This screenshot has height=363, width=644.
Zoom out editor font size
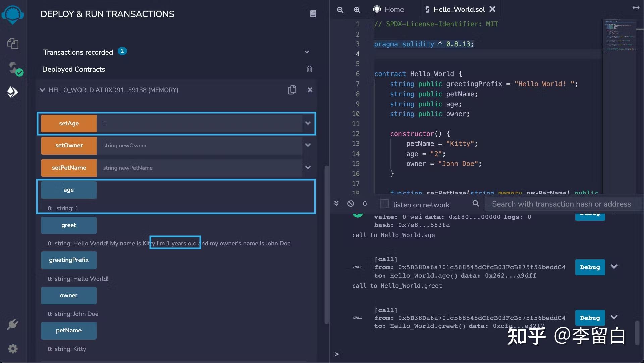tap(340, 10)
